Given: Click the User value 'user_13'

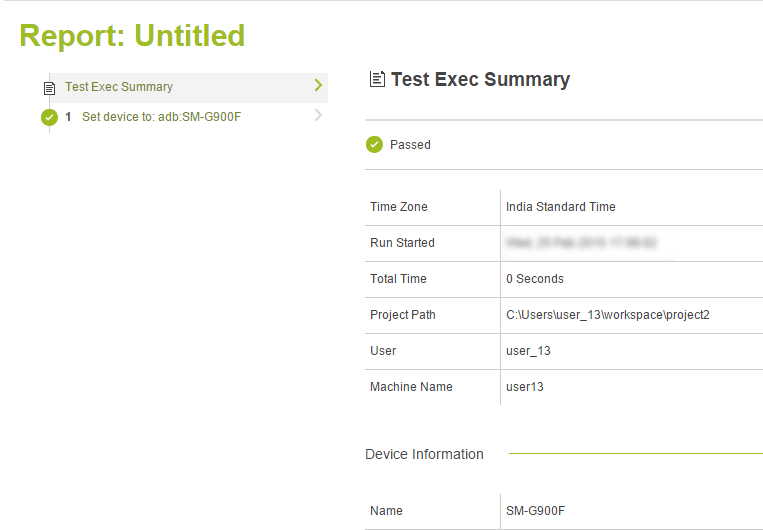Looking at the screenshot, I should point(528,351).
